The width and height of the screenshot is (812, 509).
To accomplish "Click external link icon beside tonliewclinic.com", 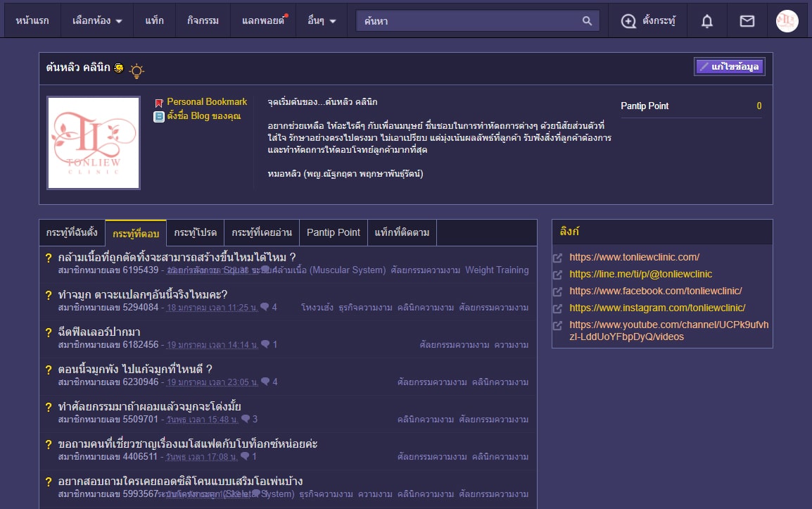I will coord(558,258).
